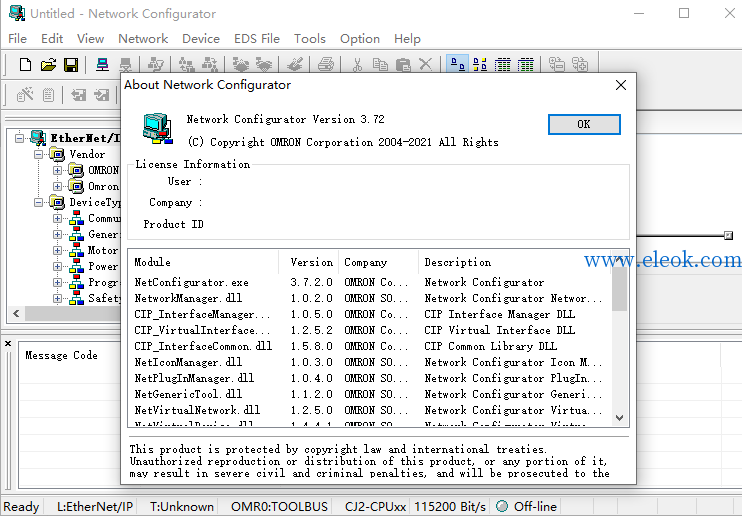Image resolution: width=742 pixels, height=516 pixels.
Task: Click the second handshake toolbar icon
Action: [264, 64]
